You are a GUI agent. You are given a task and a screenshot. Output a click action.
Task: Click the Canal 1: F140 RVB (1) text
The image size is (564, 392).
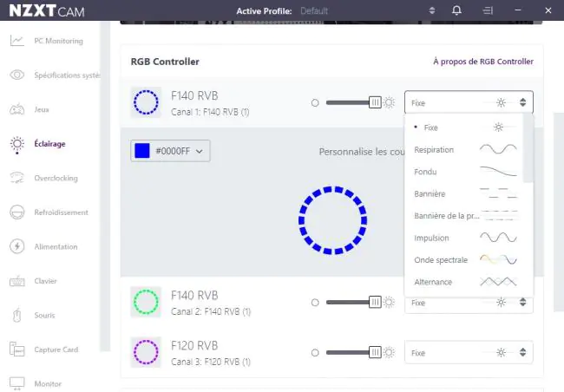[x=210, y=112]
